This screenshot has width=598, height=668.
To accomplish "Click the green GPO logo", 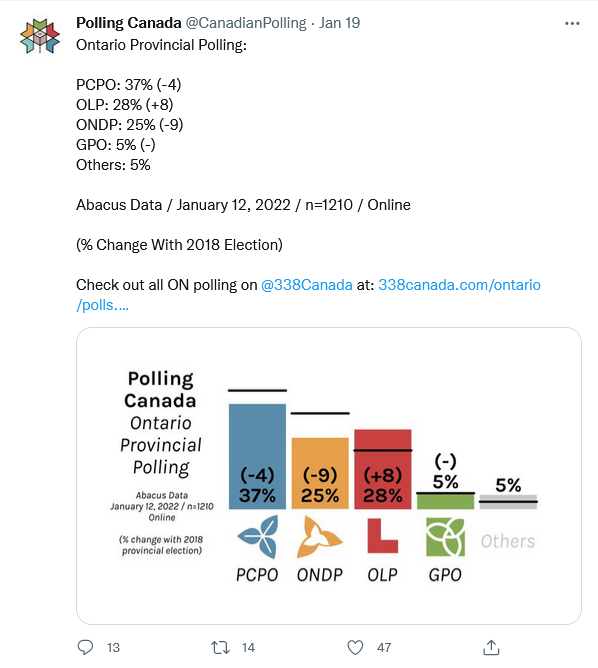I will [x=446, y=537].
